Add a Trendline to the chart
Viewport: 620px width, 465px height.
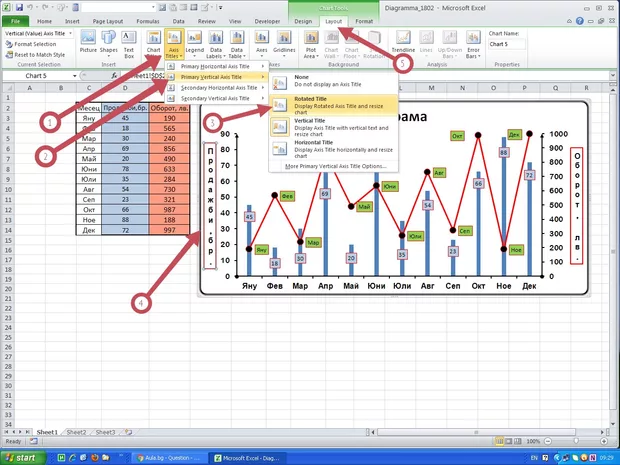403,42
